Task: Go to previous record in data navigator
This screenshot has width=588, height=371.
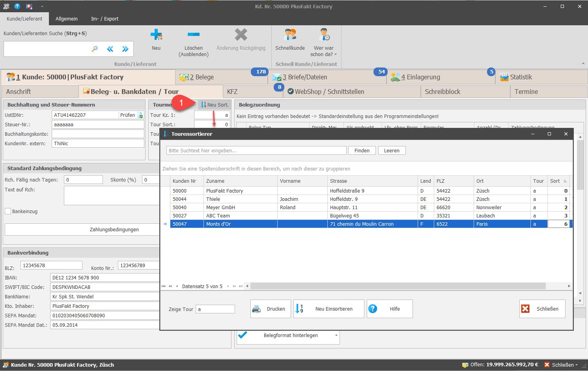Action: tap(177, 286)
